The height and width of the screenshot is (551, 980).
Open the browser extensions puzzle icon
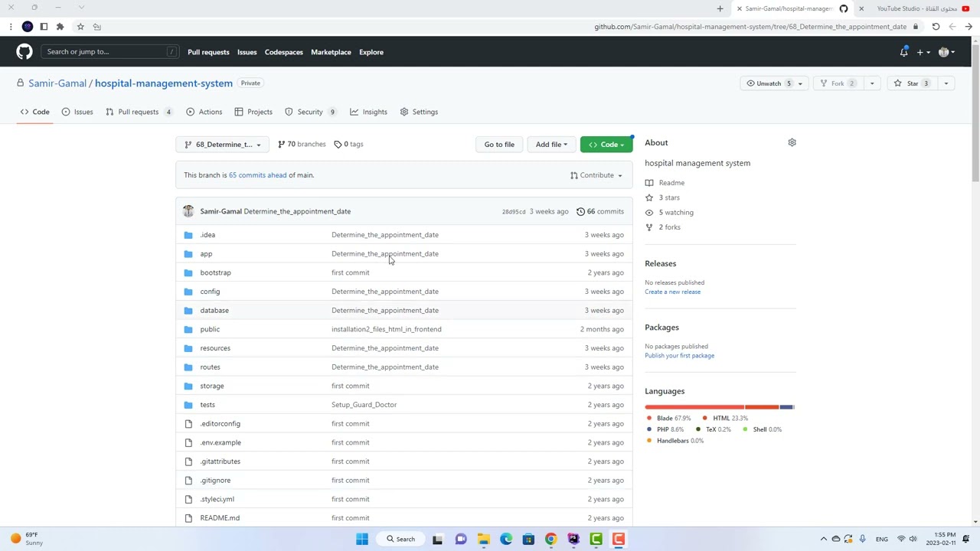point(60,27)
